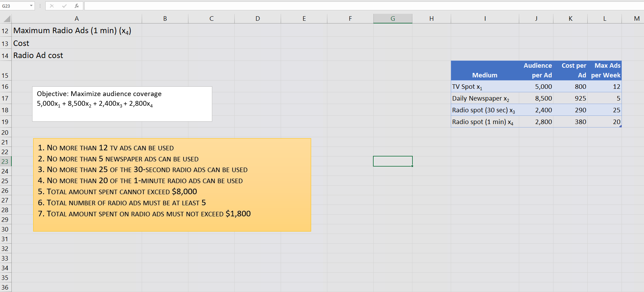Select column E header
The height and width of the screenshot is (292, 644).
pyautogui.click(x=304, y=19)
